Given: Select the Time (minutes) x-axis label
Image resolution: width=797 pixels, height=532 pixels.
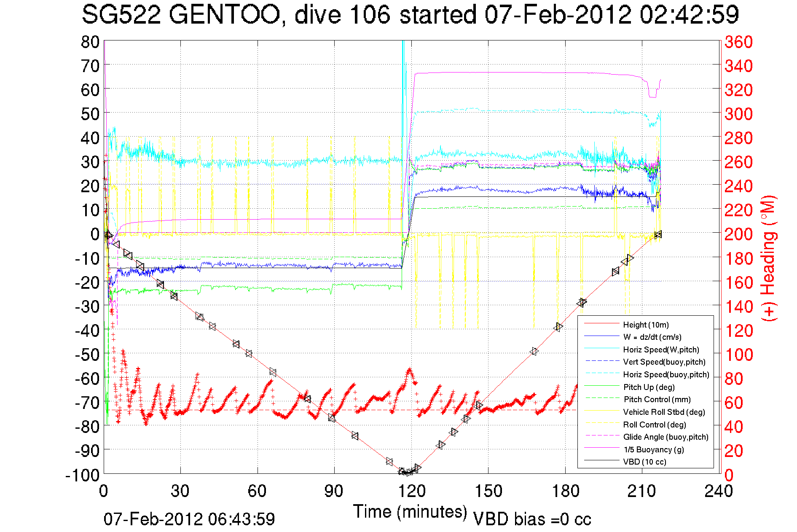Looking at the screenshot, I should pyautogui.click(x=410, y=512).
